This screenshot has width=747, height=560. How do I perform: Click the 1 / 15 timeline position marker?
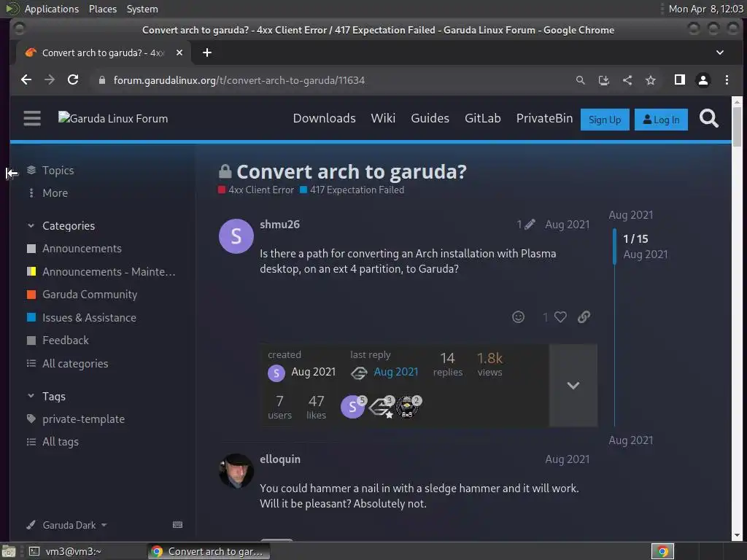pyautogui.click(x=635, y=238)
